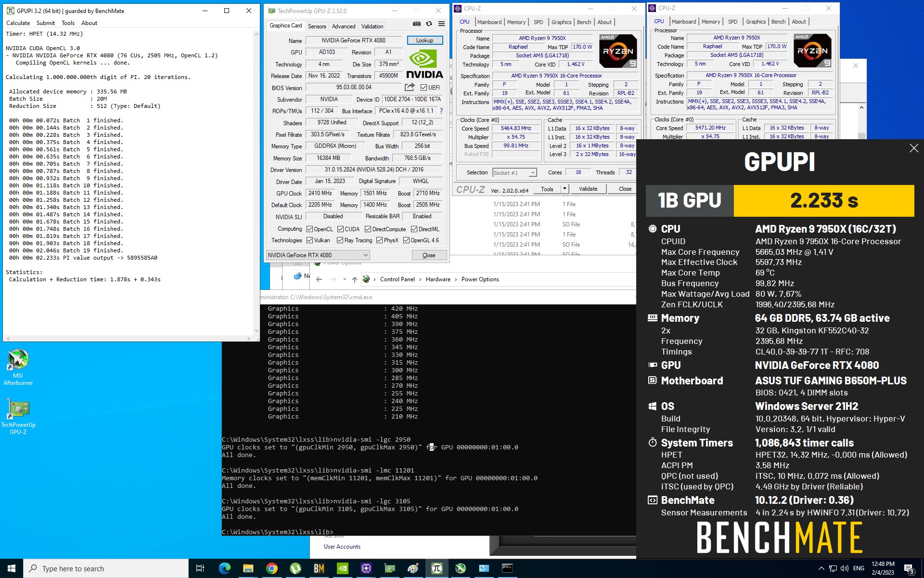The image size is (924, 578).
Task: Toggle the DirectML checkbox
Action: (x=414, y=229)
